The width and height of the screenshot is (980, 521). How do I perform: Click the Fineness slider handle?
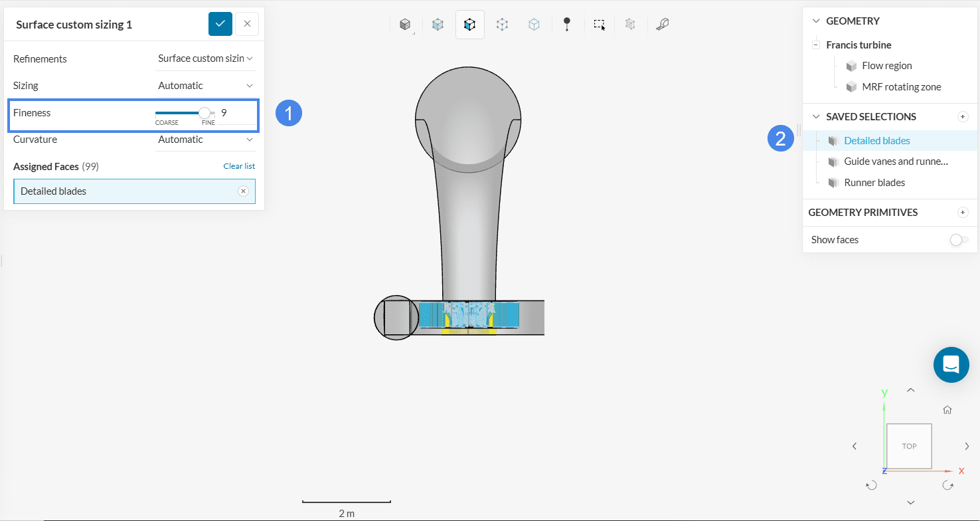(x=204, y=113)
